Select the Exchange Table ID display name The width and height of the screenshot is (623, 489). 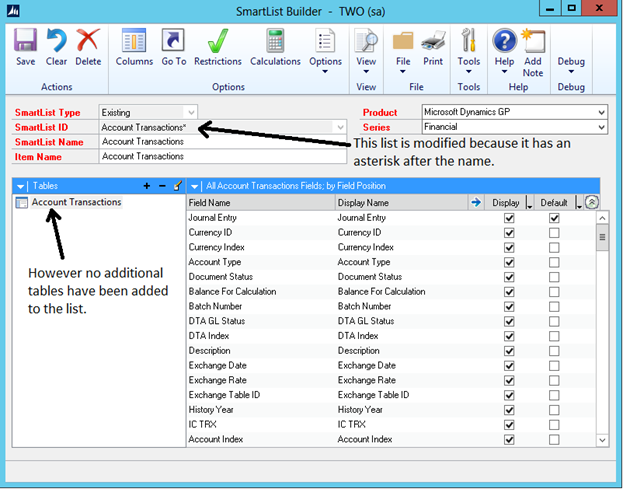click(x=373, y=395)
